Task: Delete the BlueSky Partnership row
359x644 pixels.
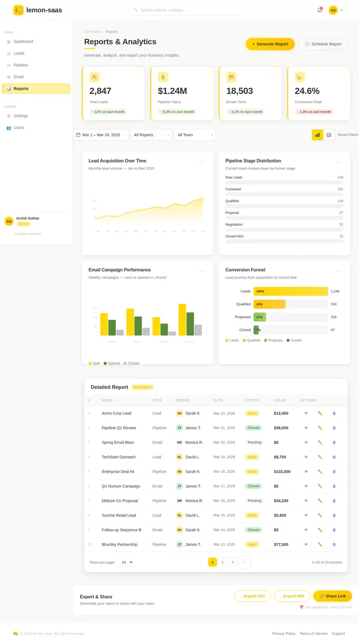Action: point(334,545)
